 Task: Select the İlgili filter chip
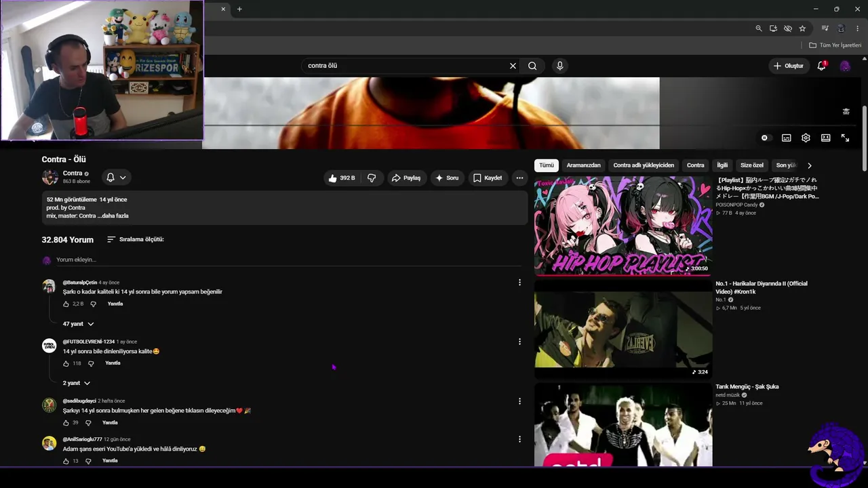click(722, 165)
